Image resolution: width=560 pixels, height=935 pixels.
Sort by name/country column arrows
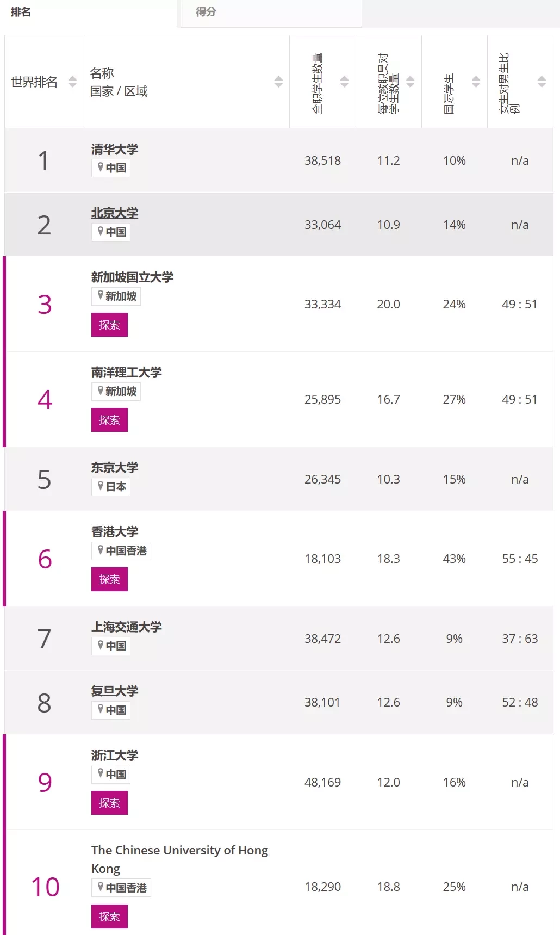278,82
